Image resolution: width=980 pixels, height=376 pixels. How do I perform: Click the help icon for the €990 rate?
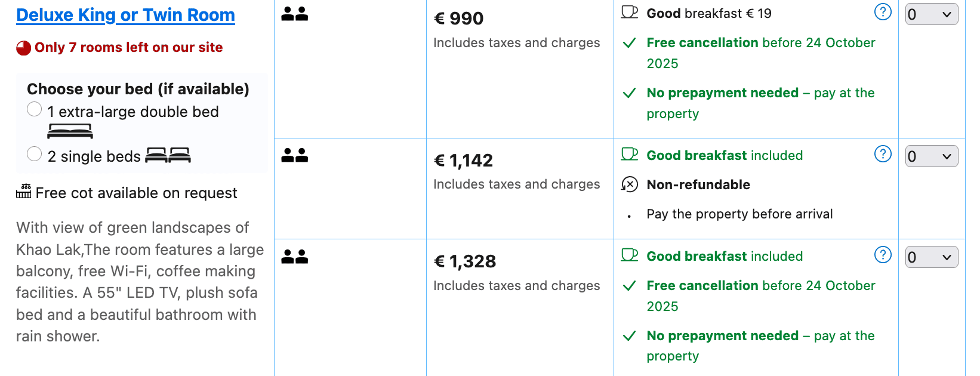pyautogui.click(x=882, y=12)
